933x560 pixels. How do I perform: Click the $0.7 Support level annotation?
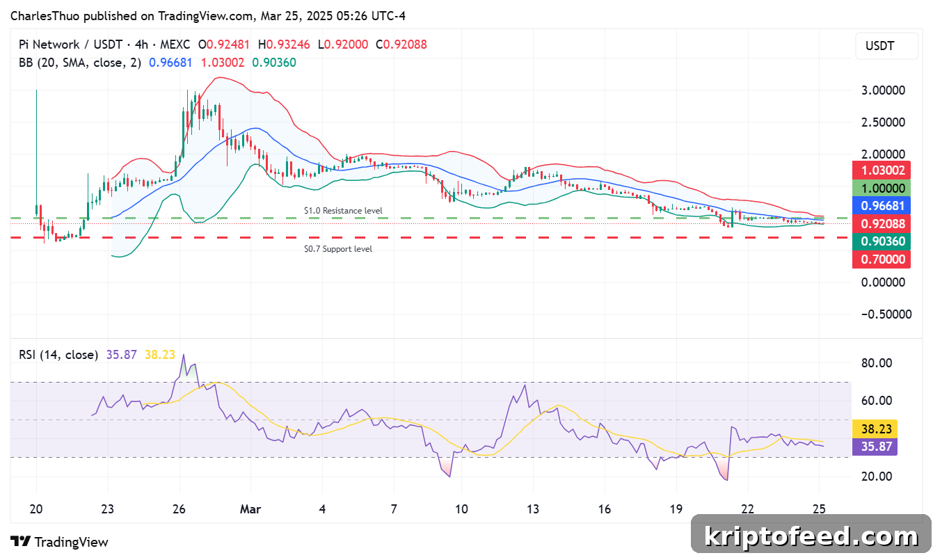click(x=338, y=248)
